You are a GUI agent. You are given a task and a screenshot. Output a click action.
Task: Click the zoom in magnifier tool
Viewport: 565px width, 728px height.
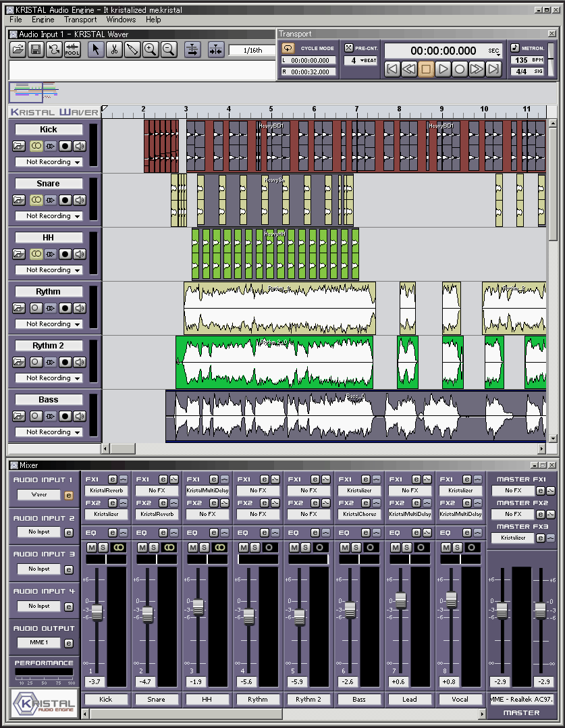pos(150,49)
